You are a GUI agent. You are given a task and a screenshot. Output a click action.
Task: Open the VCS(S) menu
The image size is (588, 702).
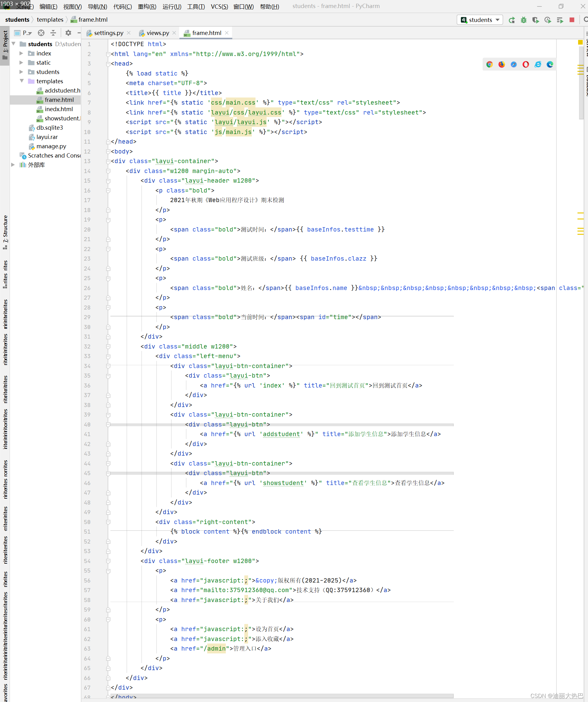coord(219,7)
